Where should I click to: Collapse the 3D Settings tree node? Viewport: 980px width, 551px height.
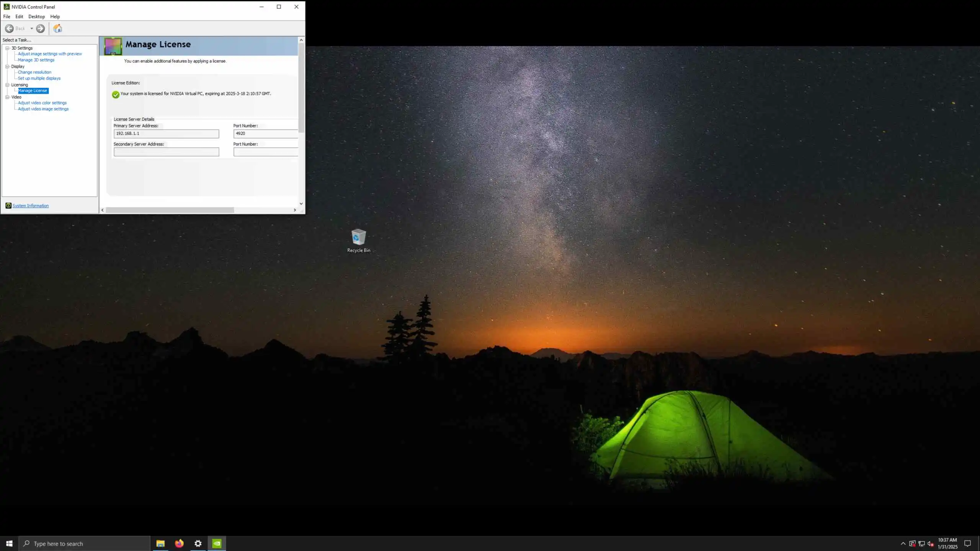pos(7,48)
